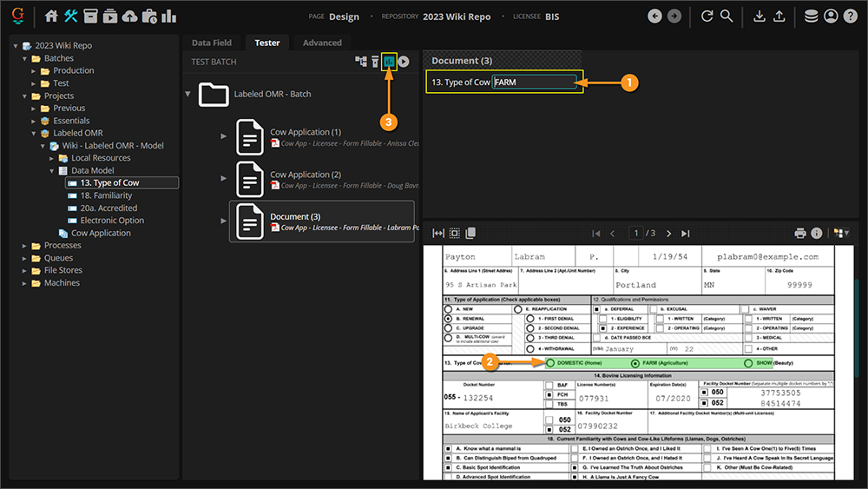
Task: Expand the Production folder
Action: tap(33, 71)
